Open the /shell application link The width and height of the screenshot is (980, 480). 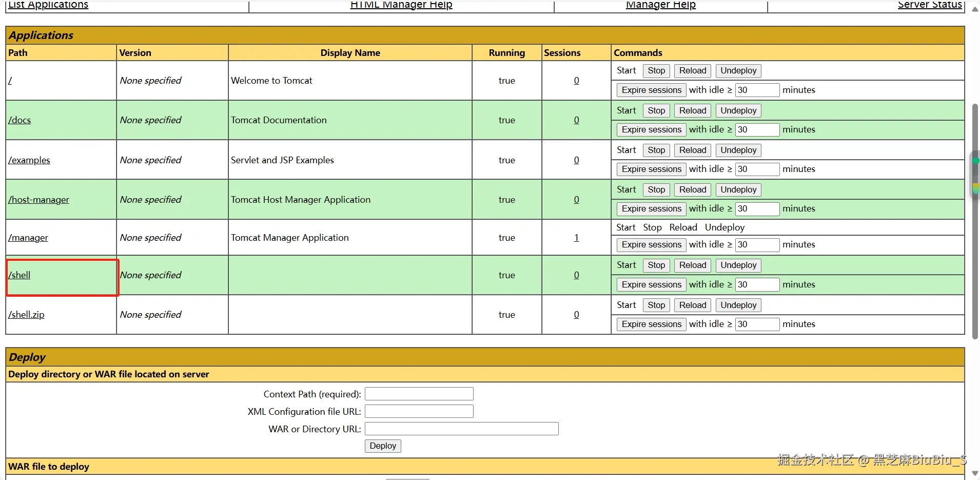pos(19,275)
